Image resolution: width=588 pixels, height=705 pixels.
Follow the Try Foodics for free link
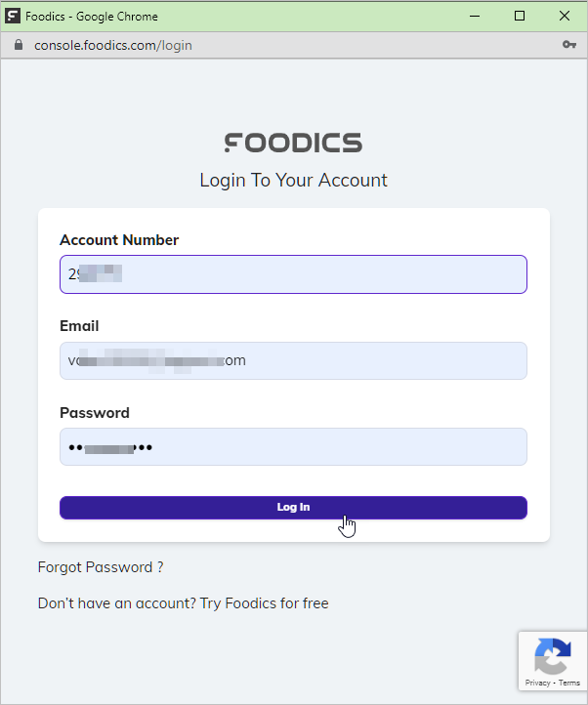pos(265,603)
